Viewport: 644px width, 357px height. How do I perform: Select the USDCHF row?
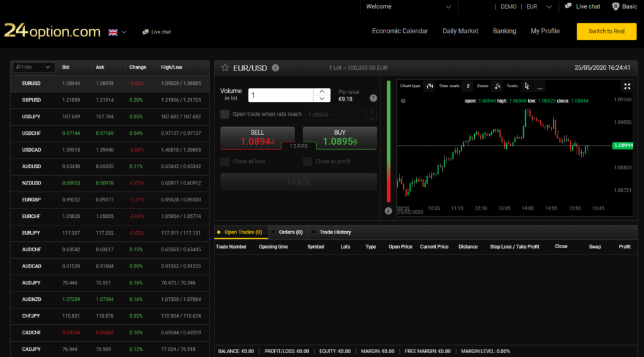pyautogui.click(x=110, y=133)
